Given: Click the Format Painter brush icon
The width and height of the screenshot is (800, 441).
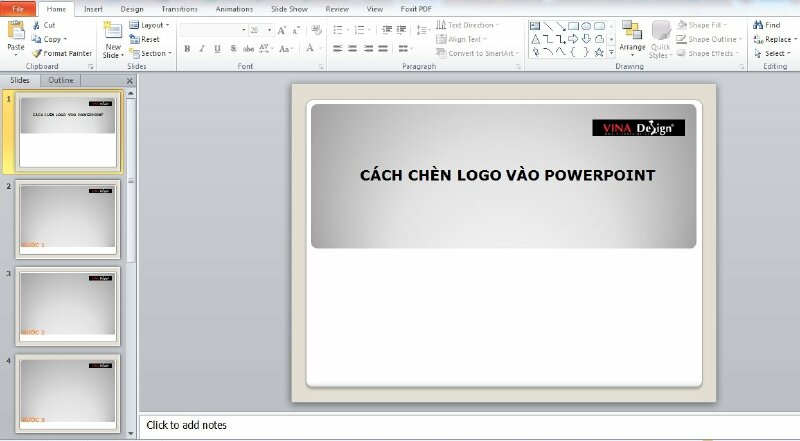Looking at the screenshot, I should 36,54.
